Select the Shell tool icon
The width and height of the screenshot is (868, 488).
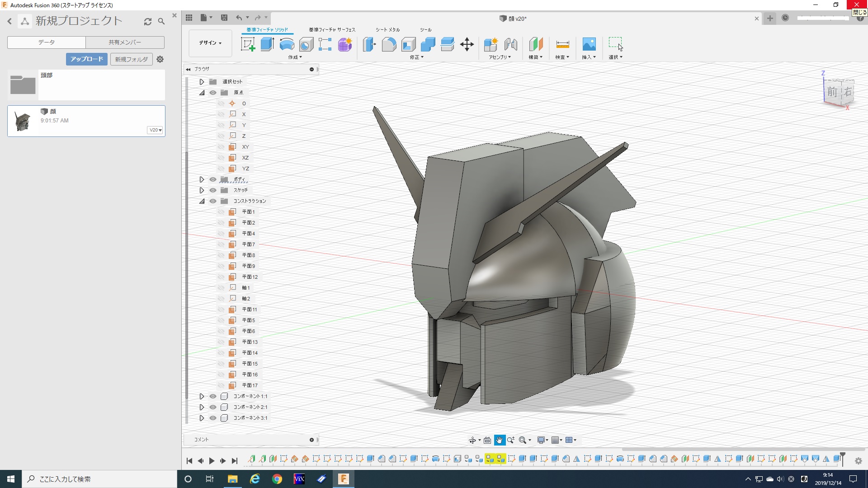pyautogui.click(x=408, y=44)
